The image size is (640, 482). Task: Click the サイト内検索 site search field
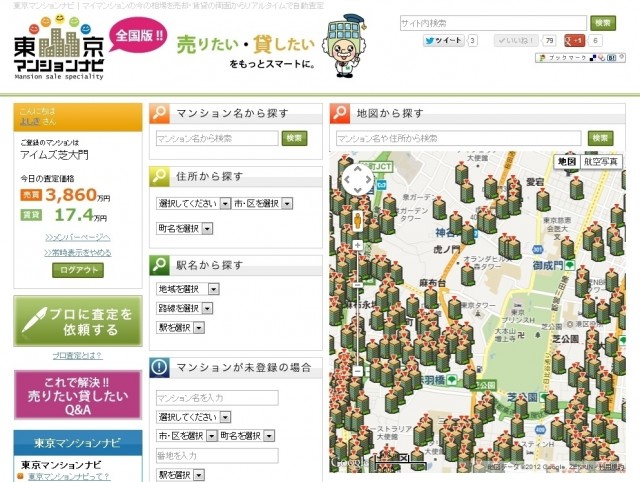(492, 22)
